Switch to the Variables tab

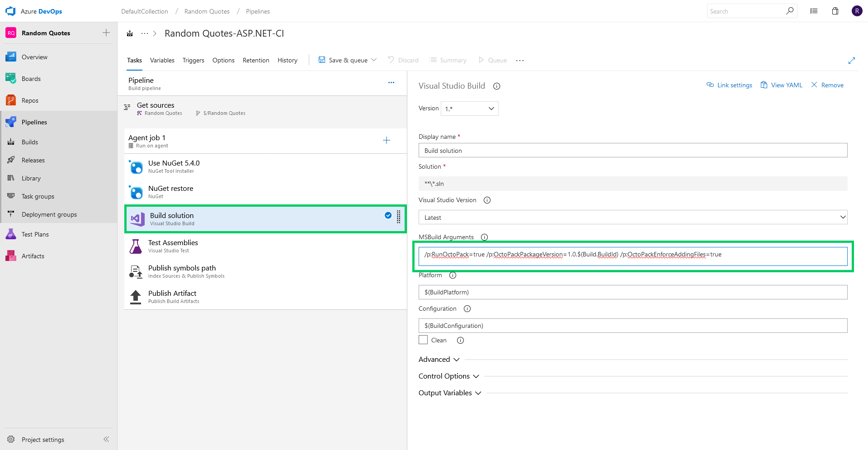pyautogui.click(x=162, y=60)
